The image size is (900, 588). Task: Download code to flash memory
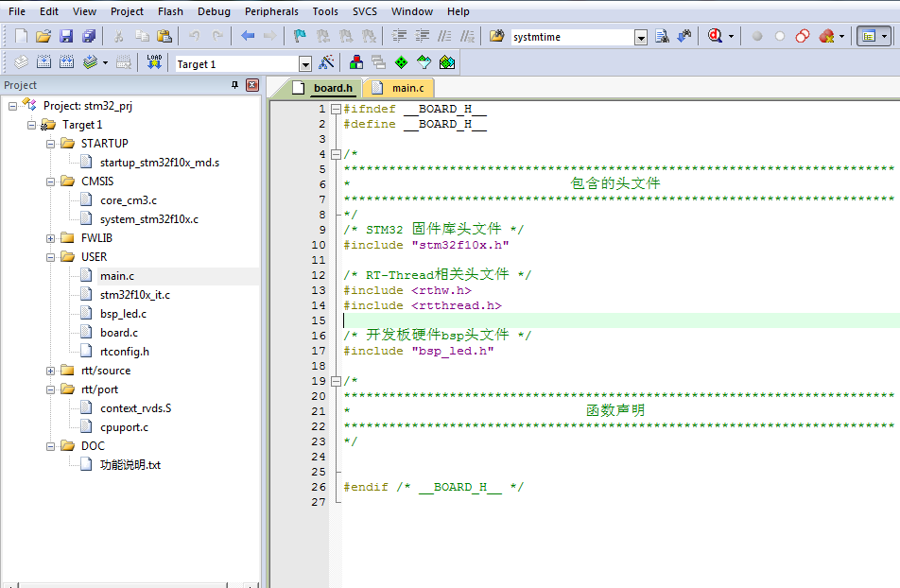(153, 62)
